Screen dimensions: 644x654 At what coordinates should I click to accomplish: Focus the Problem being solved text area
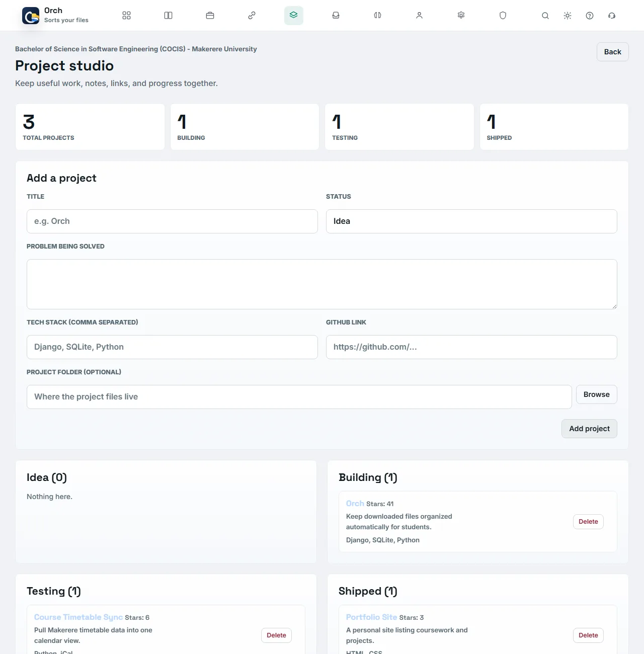[x=322, y=284]
